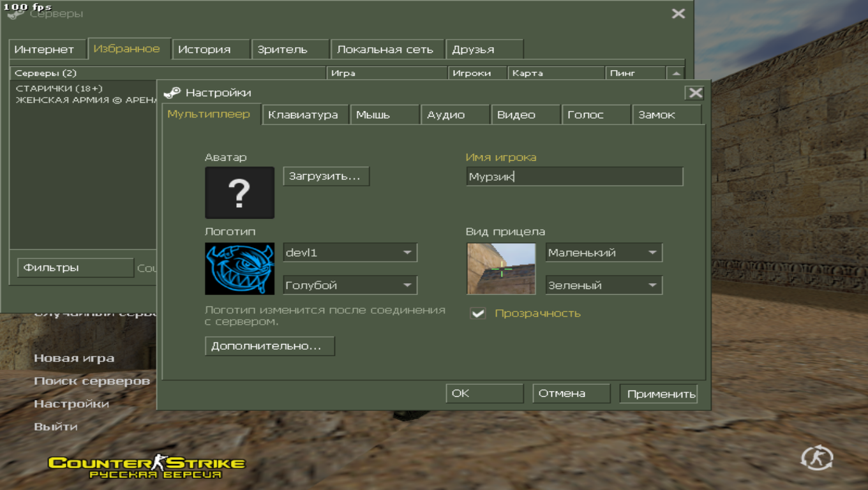Close the Серверы window with X
This screenshot has width=868, height=490.
pyautogui.click(x=678, y=13)
